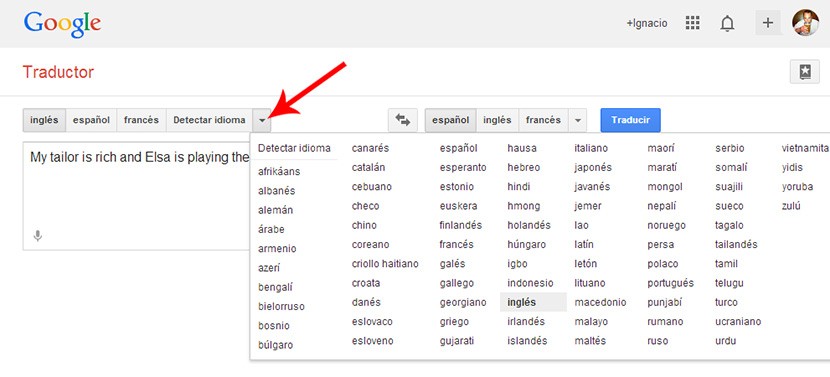Choose serbio in the dropdown list
This screenshot has width=830, height=377.
729,148
